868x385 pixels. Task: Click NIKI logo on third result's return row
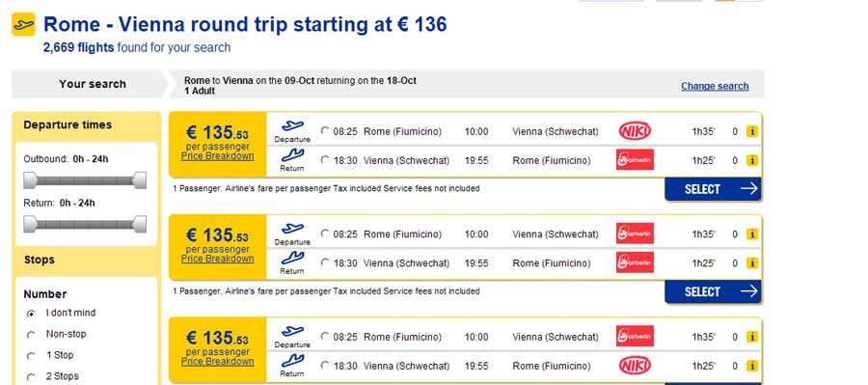pos(635,366)
